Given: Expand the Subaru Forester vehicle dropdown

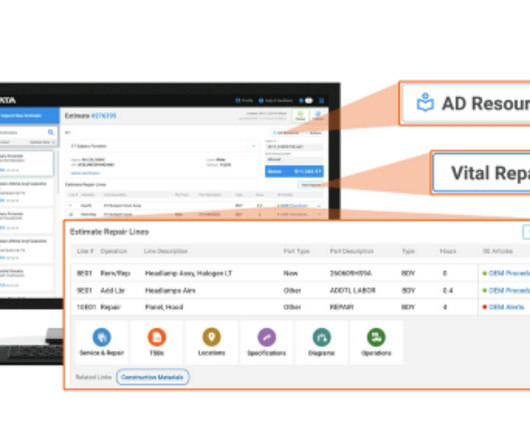Looking at the screenshot, I should (254, 146).
